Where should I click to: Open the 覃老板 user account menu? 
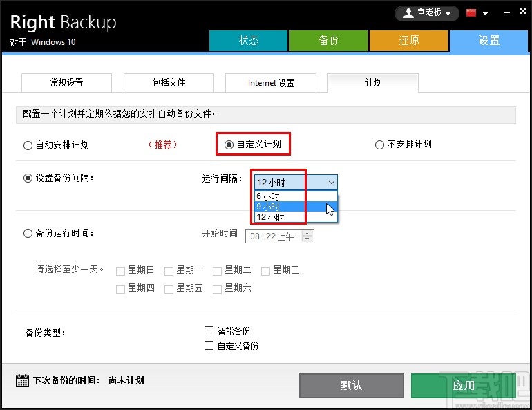(427, 13)
